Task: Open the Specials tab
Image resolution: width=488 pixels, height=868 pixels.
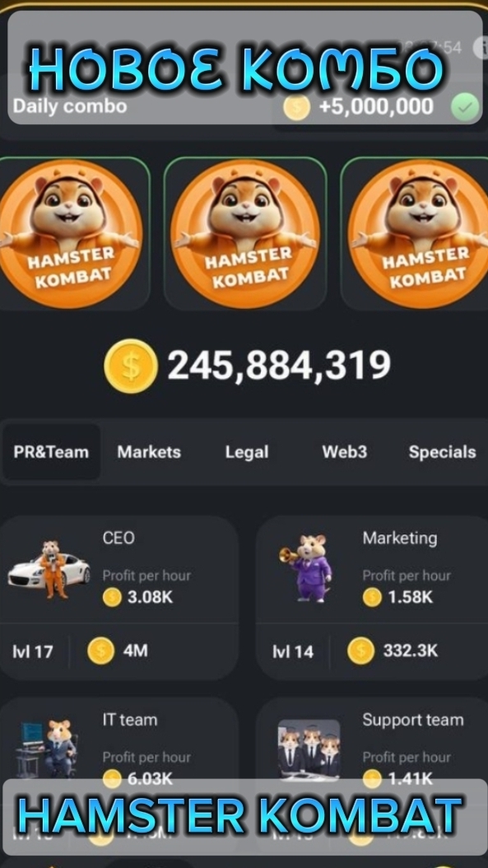Action: click(x=442, y=452)
